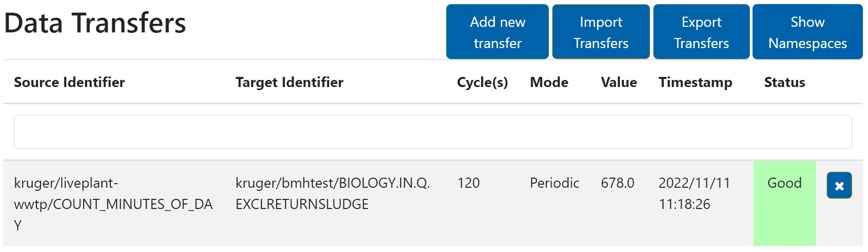868x252 pixels.
Task: Select source kruger/liveplant-wwtp/COUNT_MINUTES_OF_DAY
Action: (113, 204)
